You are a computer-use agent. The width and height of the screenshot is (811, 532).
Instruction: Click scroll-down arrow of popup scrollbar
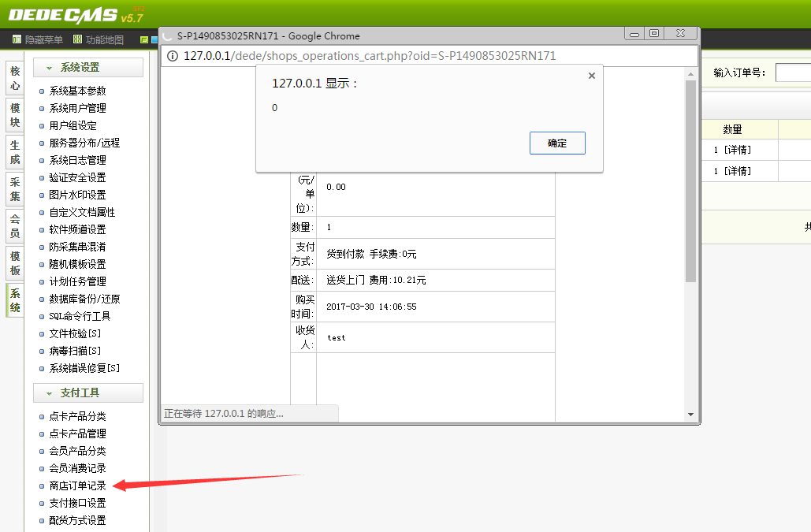coord(690,415)
